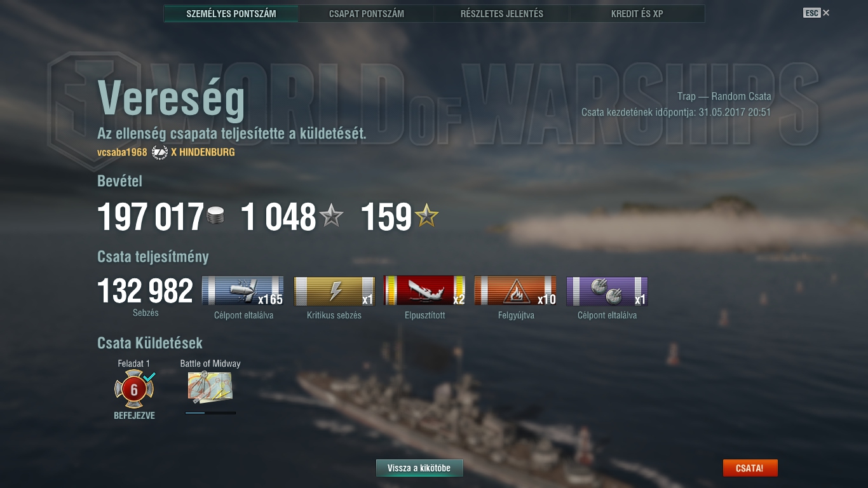Close the results screen with the ESC button
Screen dimensions: 868x488
[x=817, y=13]
